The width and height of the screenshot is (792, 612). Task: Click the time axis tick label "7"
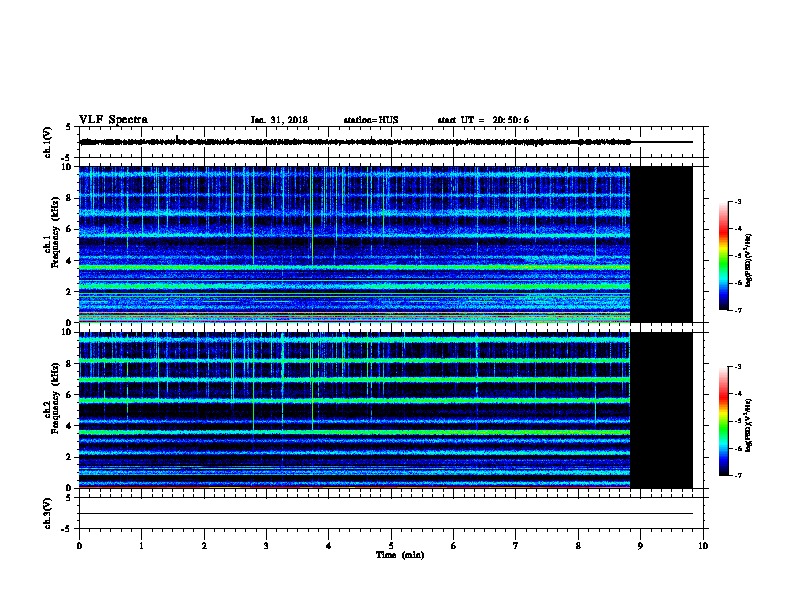coord(516,546)
